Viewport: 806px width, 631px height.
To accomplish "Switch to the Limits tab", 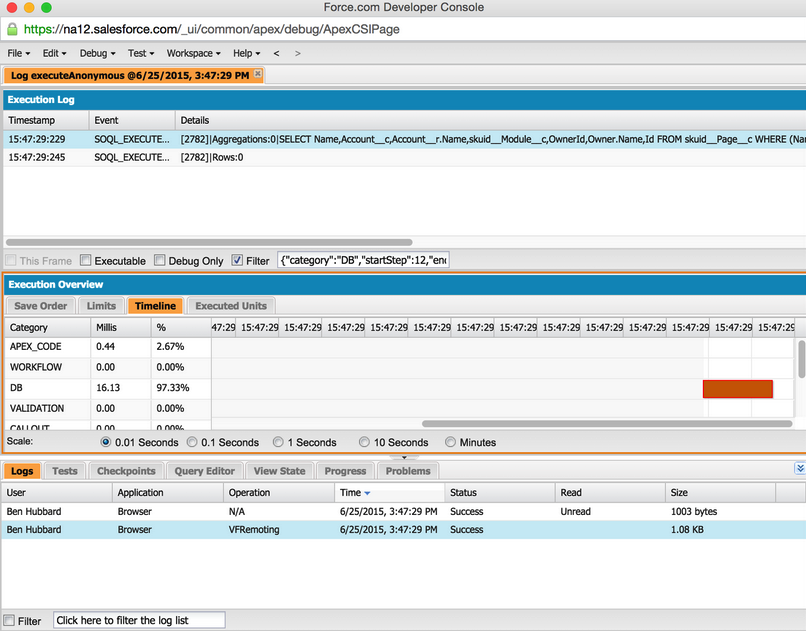I will (101, 306).
